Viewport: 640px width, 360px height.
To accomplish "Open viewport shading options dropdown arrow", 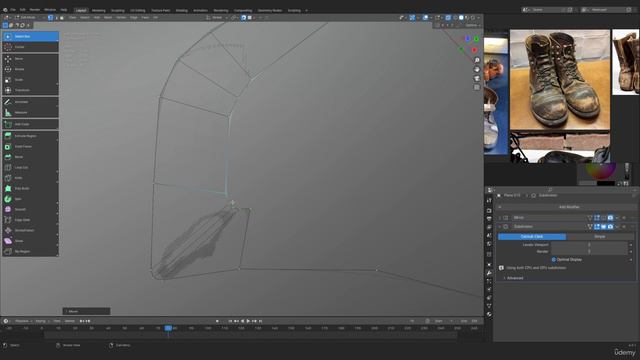I will point(478,18).
